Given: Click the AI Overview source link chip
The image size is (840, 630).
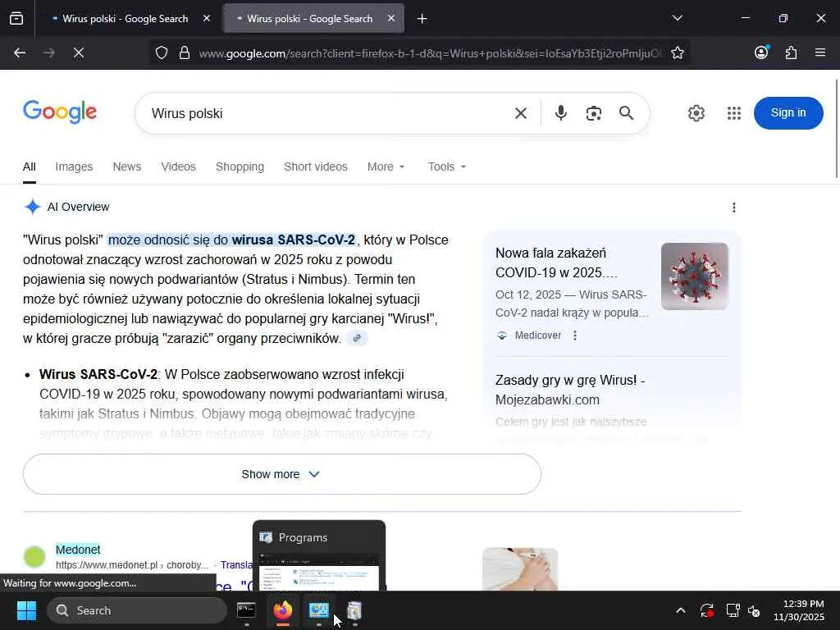Looking at the screenshot, I should pyautogui.click(x=357, y=338).
